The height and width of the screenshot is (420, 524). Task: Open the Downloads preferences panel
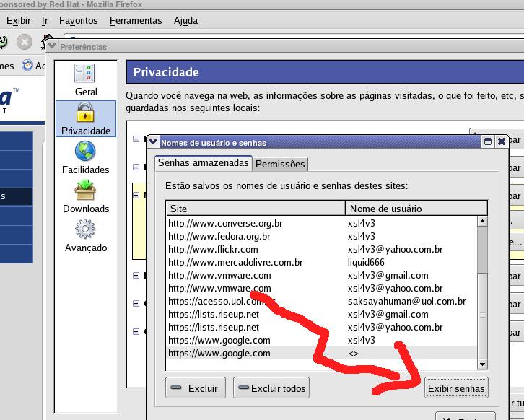[86, 196]
